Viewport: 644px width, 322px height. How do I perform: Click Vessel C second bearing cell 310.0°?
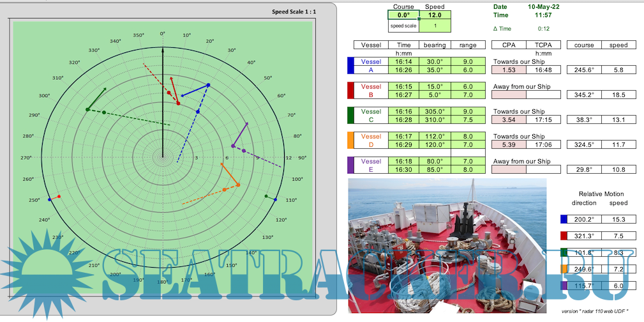(435, 119)
